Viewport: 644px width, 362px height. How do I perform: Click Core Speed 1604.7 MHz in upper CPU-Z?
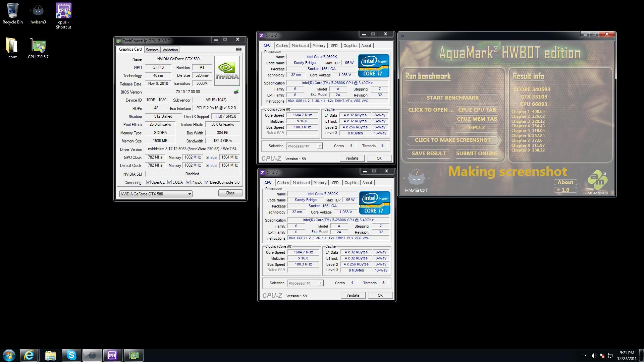[302, 115]
